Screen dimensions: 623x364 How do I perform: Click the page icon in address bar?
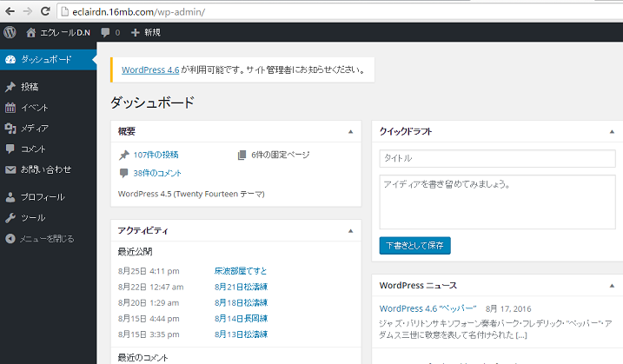[x=64, y=12]
